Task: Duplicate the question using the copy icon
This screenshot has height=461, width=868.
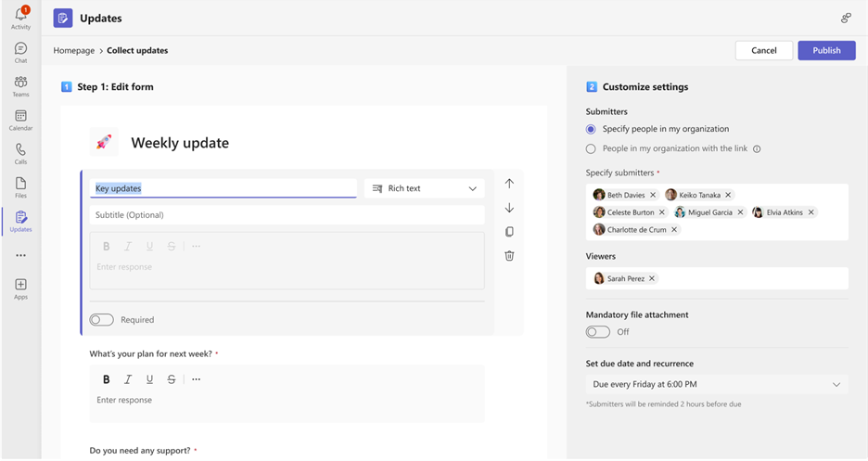Action: (x=509, y=232)
